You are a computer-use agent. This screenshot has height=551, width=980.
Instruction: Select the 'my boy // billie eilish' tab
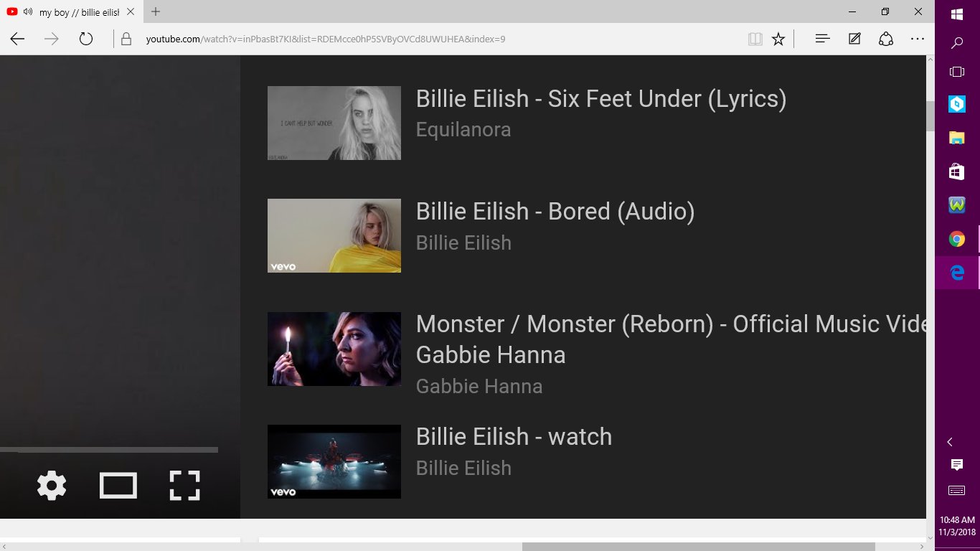tap(71, 11)
